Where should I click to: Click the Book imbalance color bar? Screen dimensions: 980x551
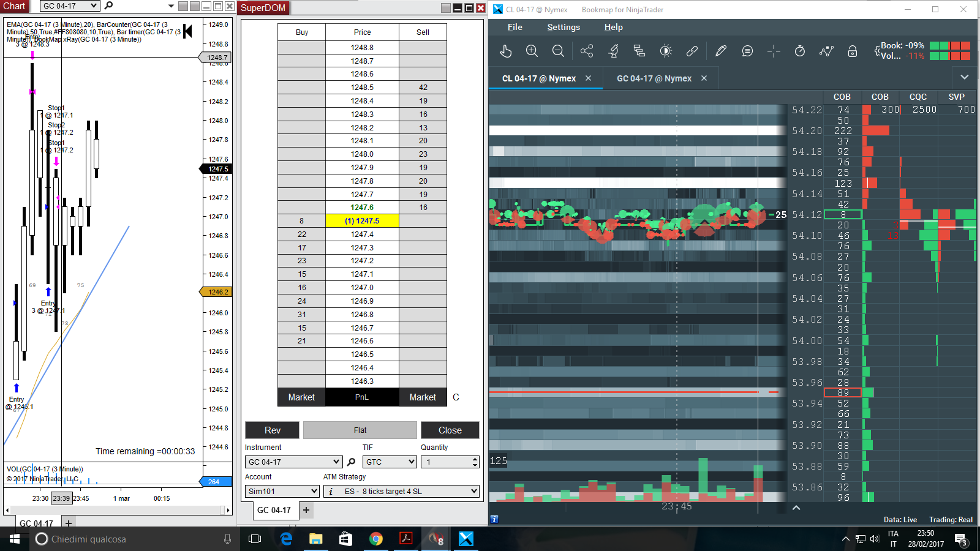(x=950, y=46)
